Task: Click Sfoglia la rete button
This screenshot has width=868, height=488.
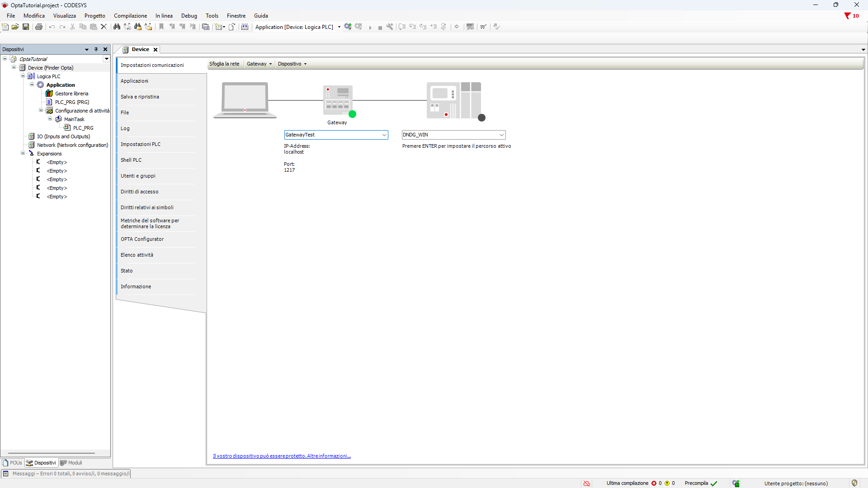Action: tap(224, 64)
